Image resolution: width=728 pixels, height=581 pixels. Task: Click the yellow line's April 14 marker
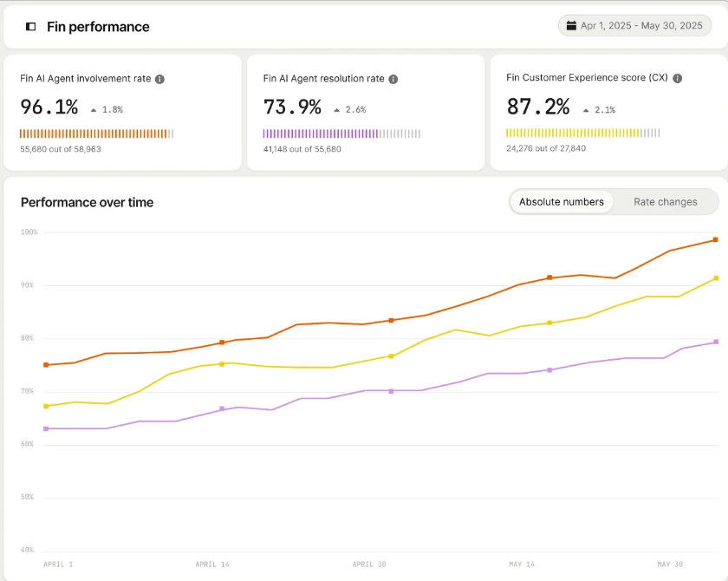222,363
